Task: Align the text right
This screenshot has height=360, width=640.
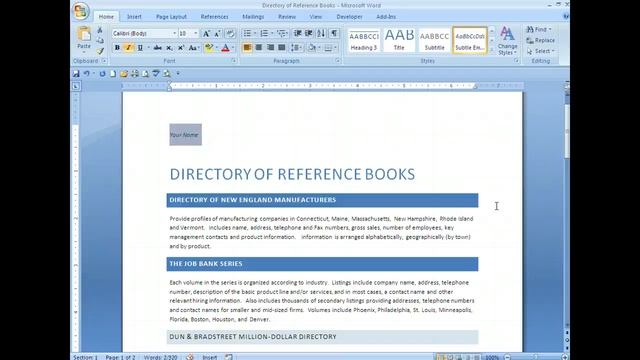Action: [270, 48]
